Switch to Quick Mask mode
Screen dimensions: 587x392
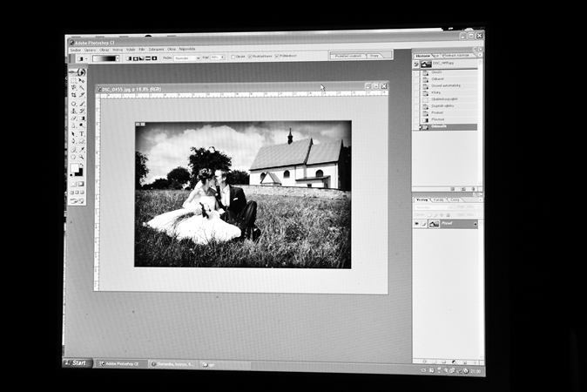[81, 184]
